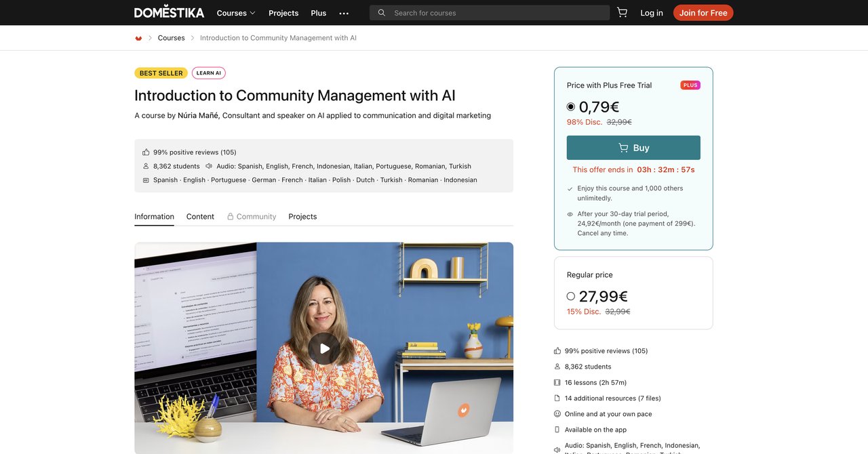Click the subtitles icon in the grey info box
868x454 pixels.
pos(146,180)
